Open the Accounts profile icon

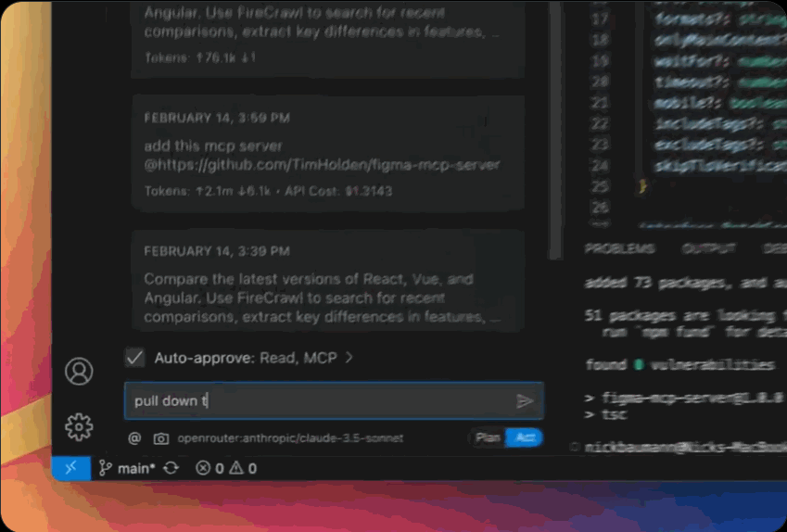point(79,372)
